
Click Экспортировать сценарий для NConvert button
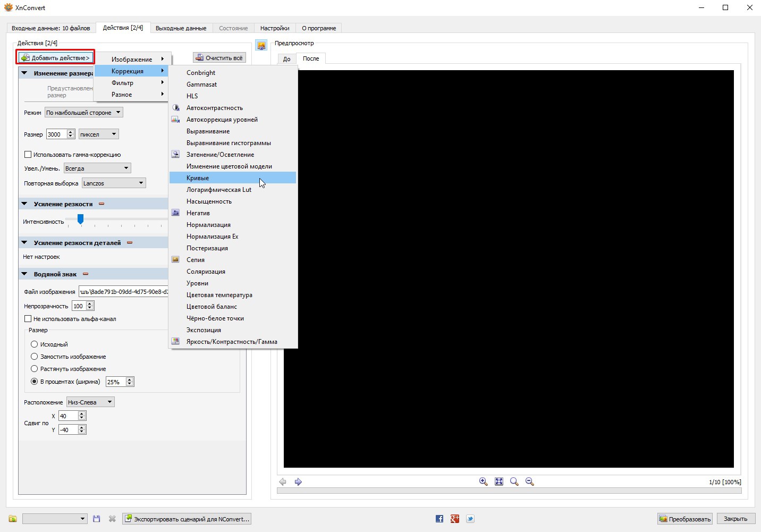(x=187, y=519)
